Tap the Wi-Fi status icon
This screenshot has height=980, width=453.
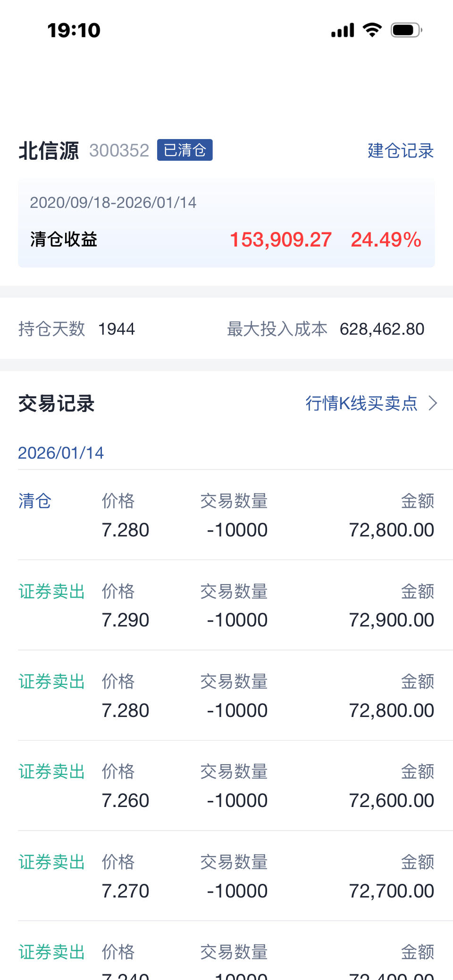(x=372, y=30)
